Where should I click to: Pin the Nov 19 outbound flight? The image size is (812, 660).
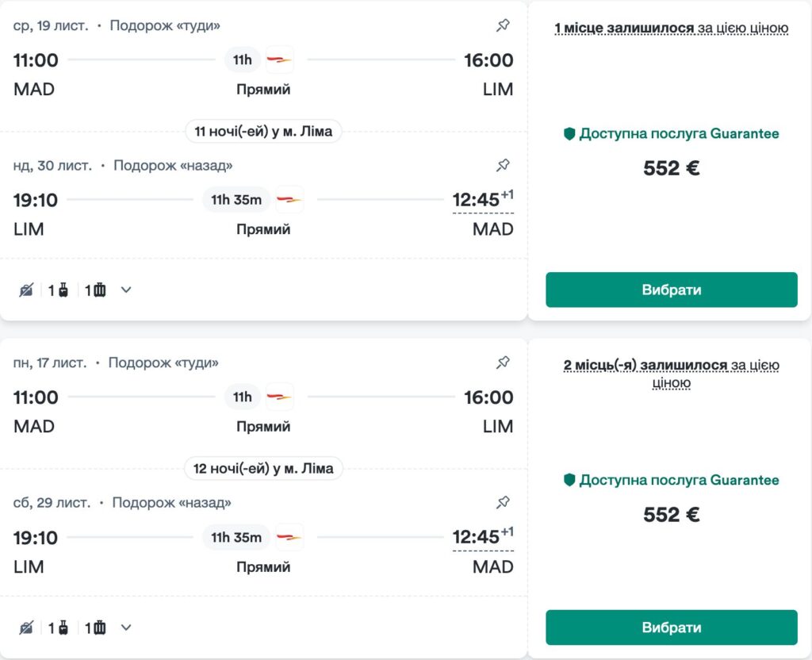click(x=503, y=25)
